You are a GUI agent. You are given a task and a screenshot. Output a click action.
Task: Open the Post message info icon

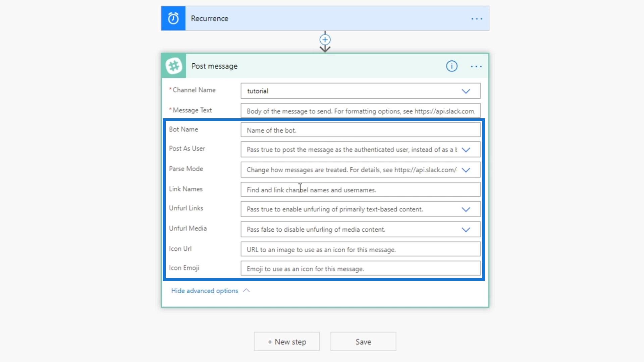451,66
